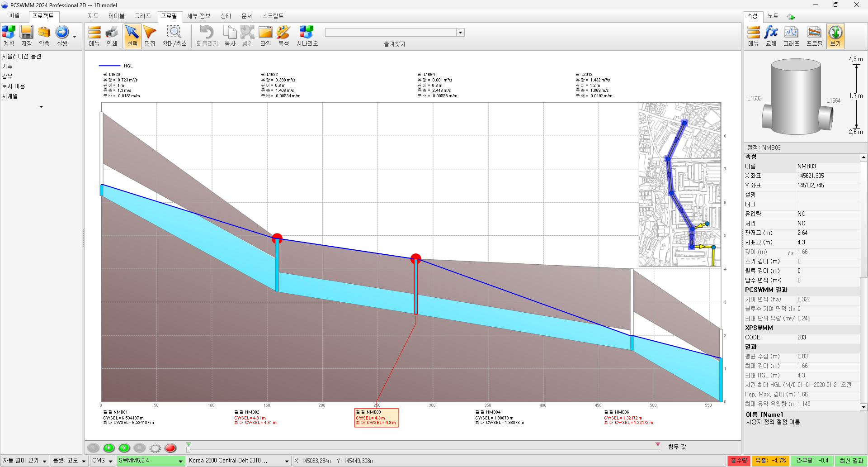The width and height of the screenshot is (868, 467).
Task: Open the 노트 tab
Action: tap(773, 16)
